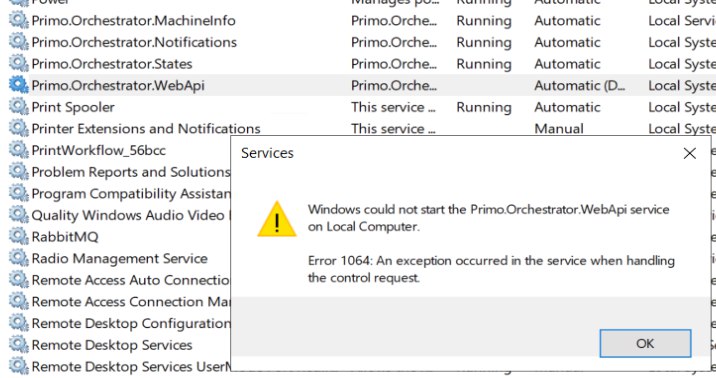
Task: Click the Primo.Orchestrator.Notifications gear icon
Action: pyautogui.click(x=19, y=42)
